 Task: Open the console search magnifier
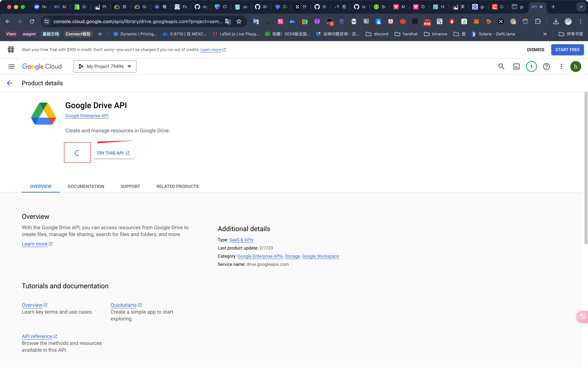pyautogui.click(x=501, y=66)
